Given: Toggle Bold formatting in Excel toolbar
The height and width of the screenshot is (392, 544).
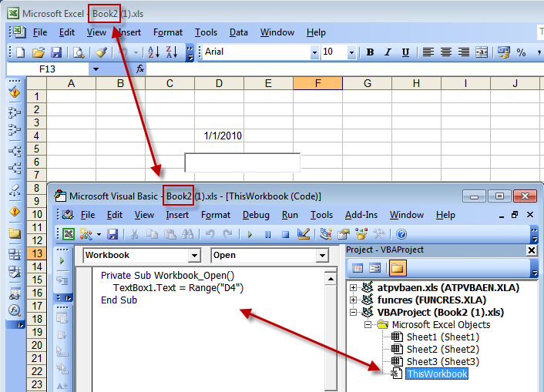Looking at the screenshot, I should click(370, 52).
